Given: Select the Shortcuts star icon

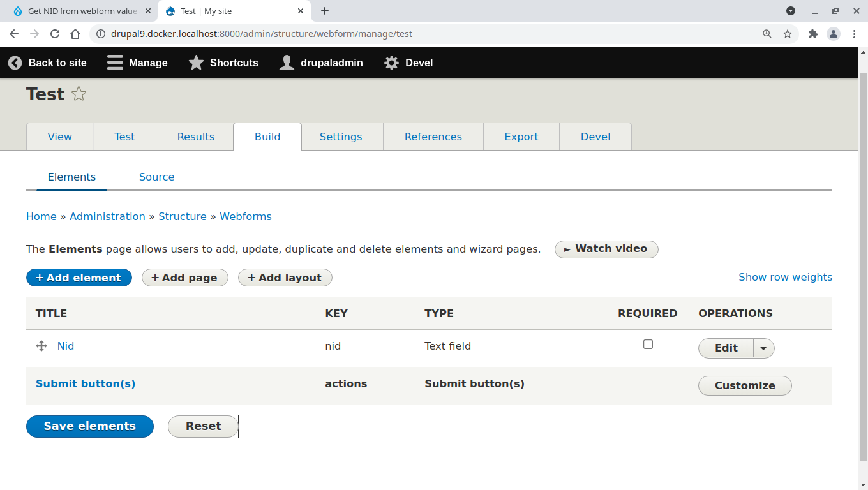Looking at the screenshot, I should click(195, 63).
